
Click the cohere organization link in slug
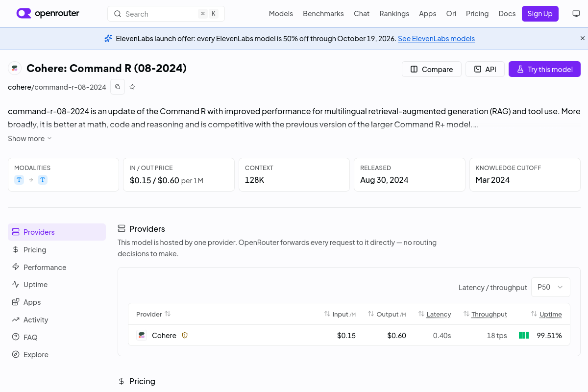[20, 87]
